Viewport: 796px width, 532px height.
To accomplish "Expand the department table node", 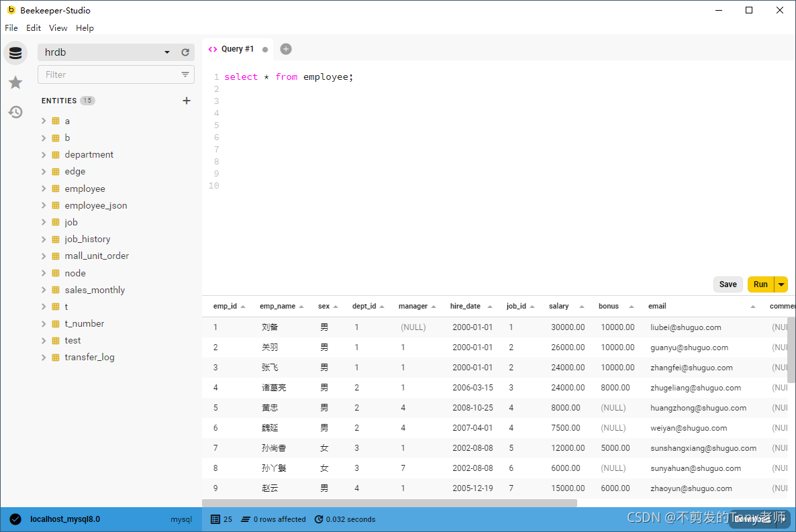I will [x=44, y=155].
